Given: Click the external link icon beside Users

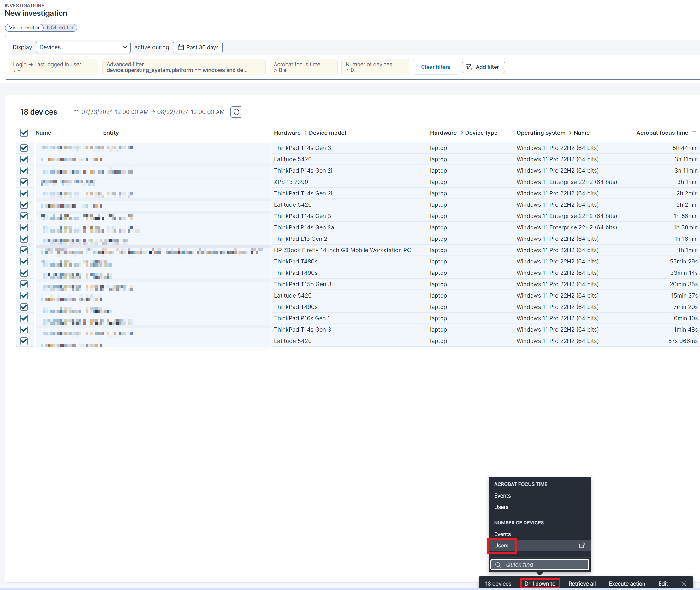Looking at the screenshot, I should (x=582, y=546).
